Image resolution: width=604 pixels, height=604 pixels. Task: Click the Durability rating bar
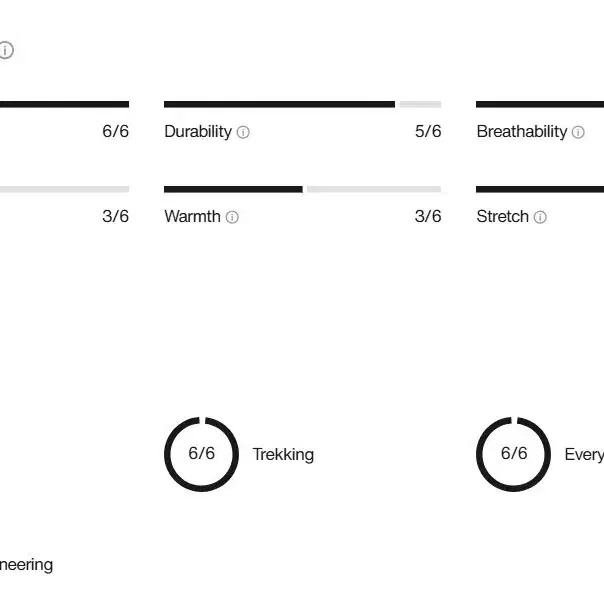[x=302, y=104]
